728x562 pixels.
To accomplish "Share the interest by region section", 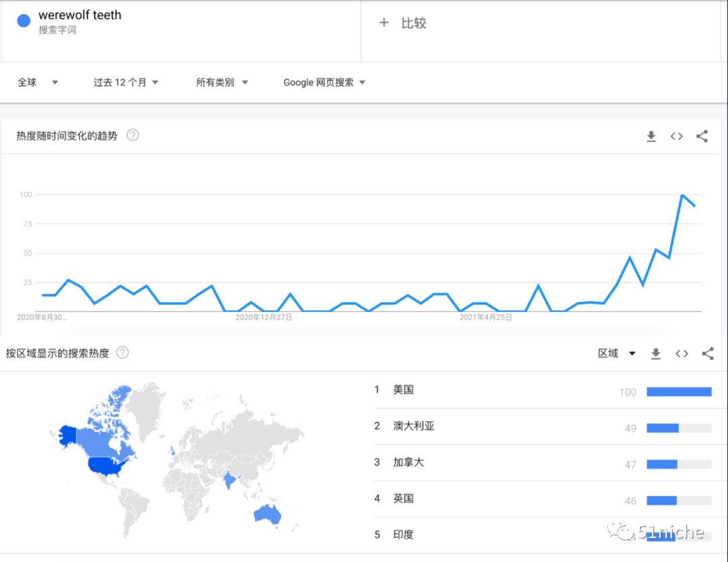I will (x=707, y=354).
